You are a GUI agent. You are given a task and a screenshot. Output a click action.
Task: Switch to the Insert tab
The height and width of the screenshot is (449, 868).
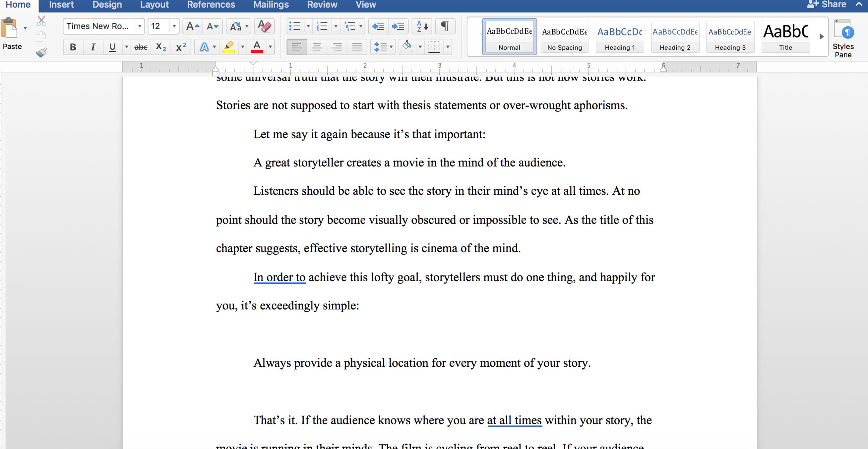point(61,5)
